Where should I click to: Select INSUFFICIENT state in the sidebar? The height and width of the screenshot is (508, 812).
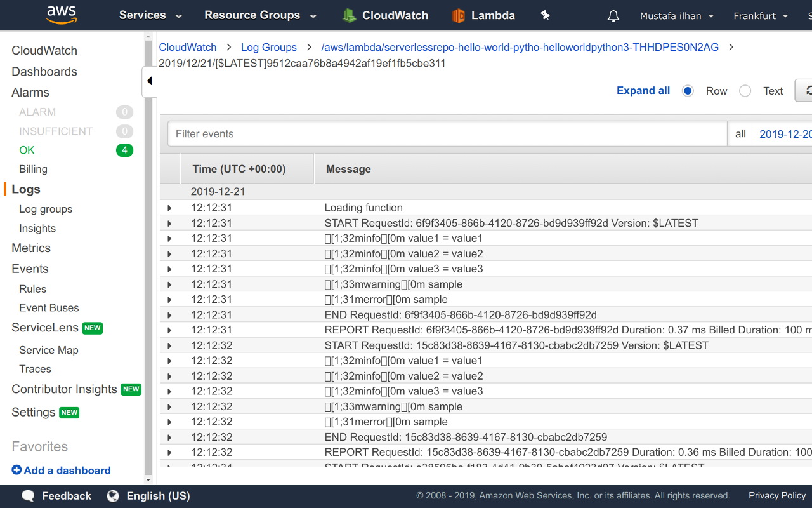(x=56, y=131)
